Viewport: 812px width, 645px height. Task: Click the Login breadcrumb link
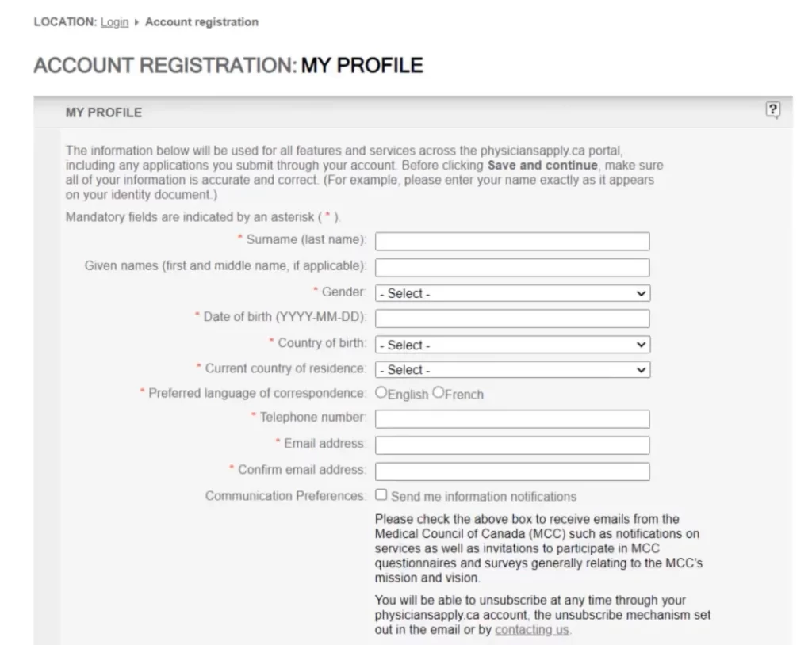114,22
